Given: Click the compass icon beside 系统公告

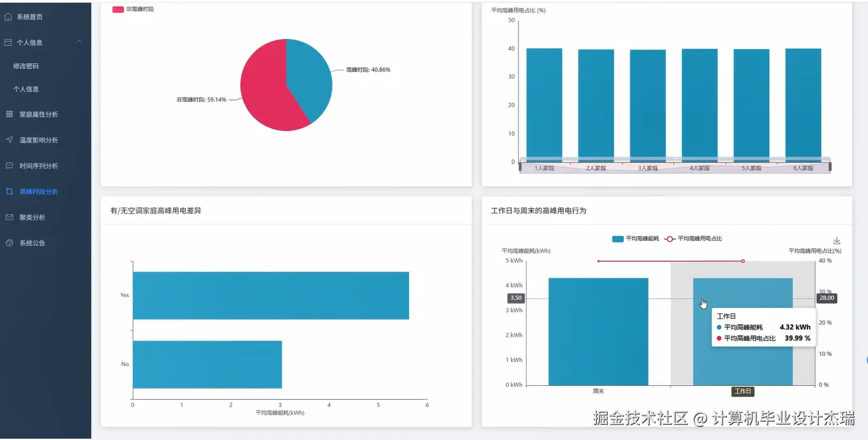Looking at the screenshot, I should 9,243.
